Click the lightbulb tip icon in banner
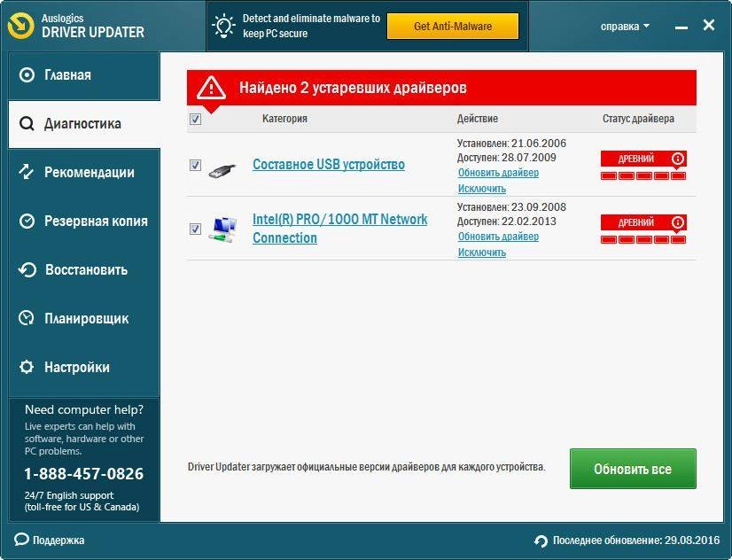 [223, 26]
